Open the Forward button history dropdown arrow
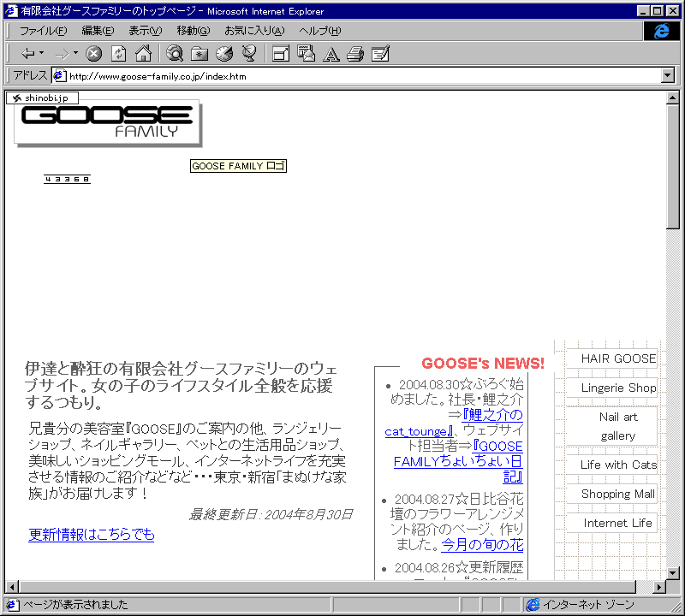685x616 pixels. 75,53
